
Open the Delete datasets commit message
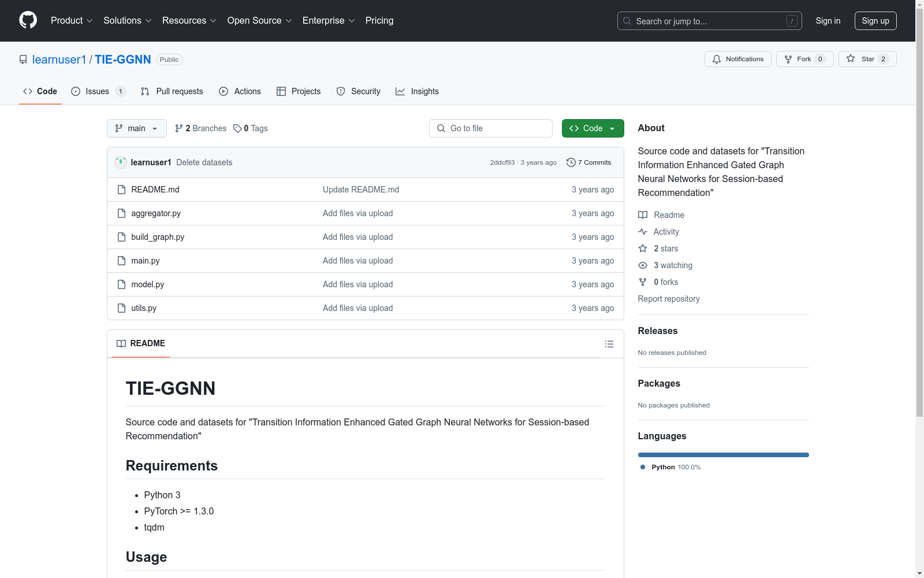click(x=204, y=162)
